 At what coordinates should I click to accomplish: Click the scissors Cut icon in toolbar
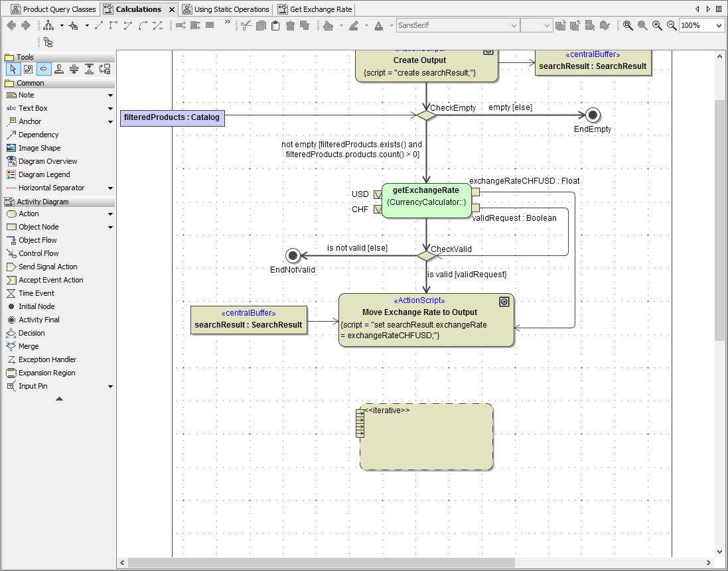tap(246, 25)
